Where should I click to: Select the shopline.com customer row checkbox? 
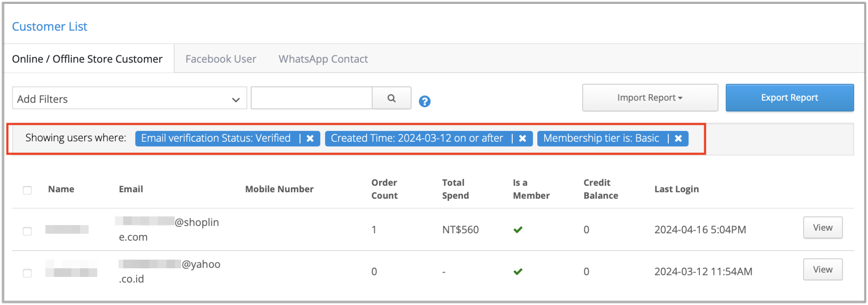27,231
